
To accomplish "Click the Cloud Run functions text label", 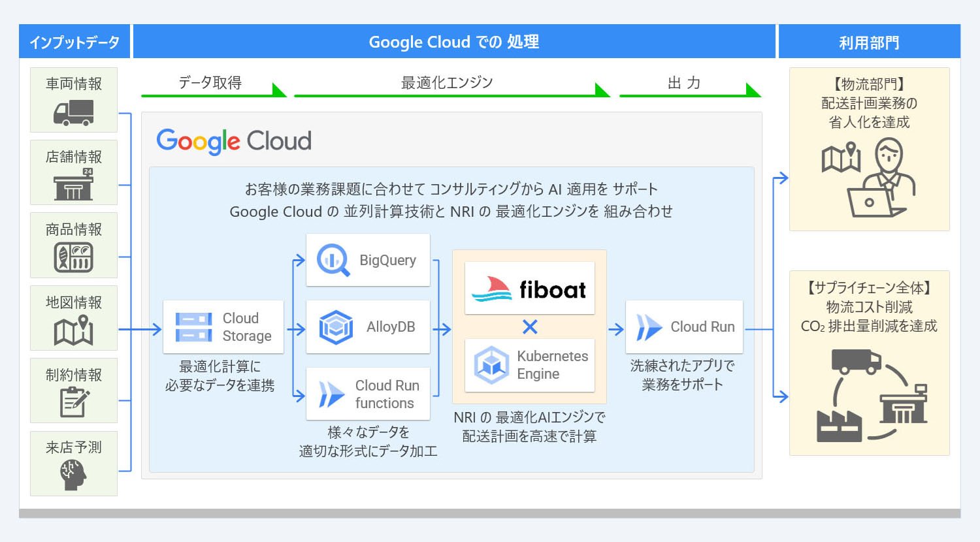I will (387, 394).
